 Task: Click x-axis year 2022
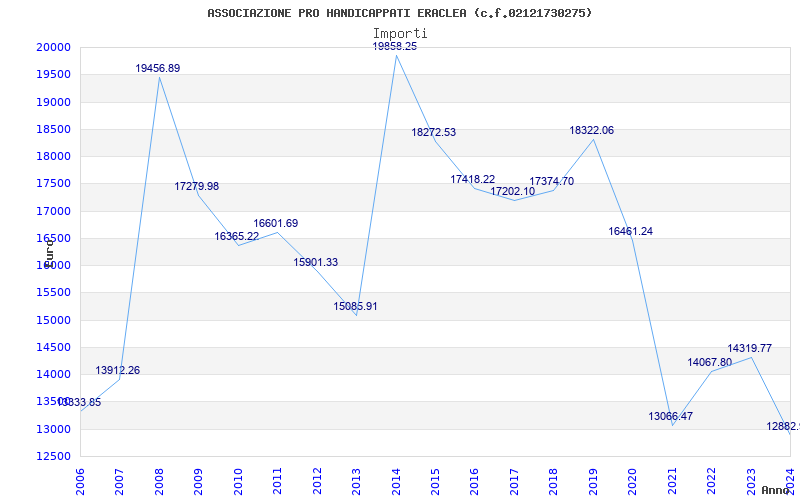click(x=711, y=481)
